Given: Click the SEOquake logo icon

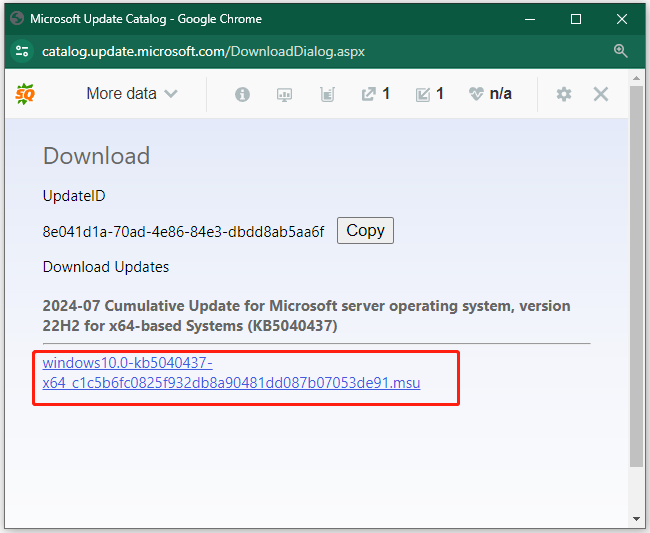Looking at the screenshot, I should tap(25, 93).
